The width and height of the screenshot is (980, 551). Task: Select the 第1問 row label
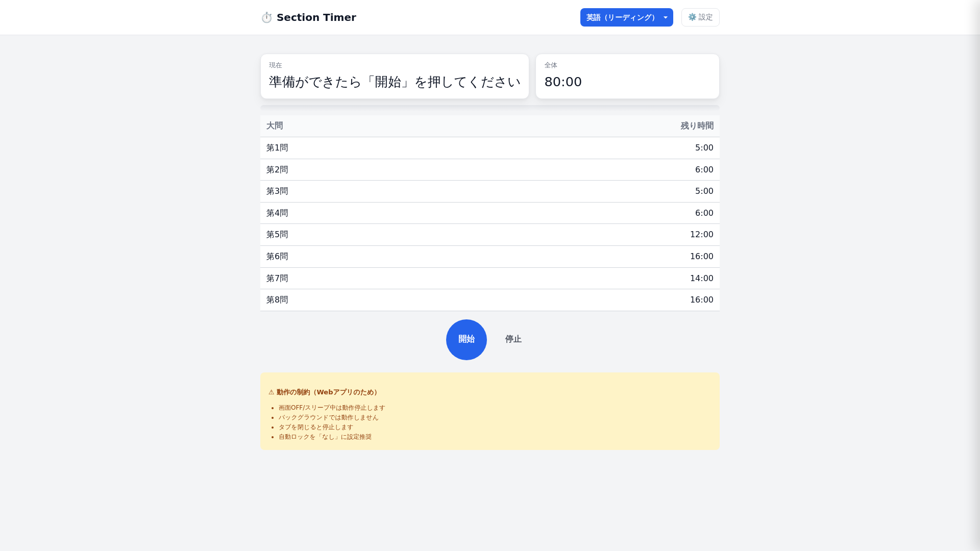pyautogui.click(x=277, y=147)
